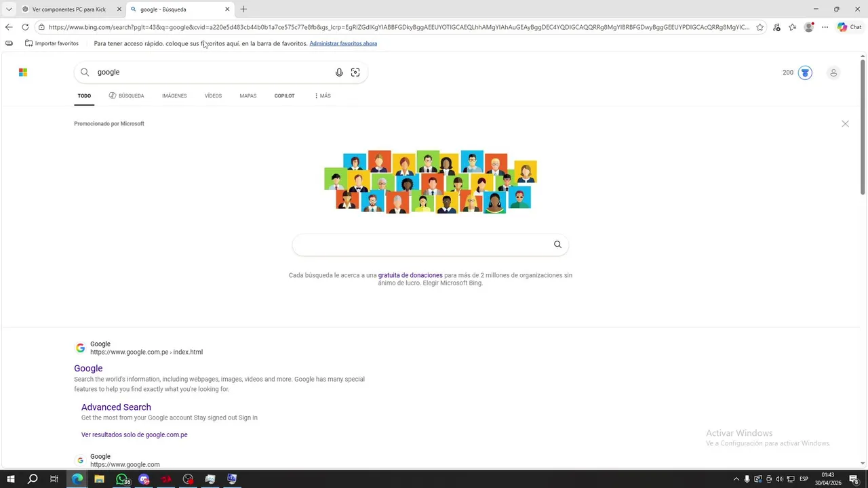This screenshot has height=488, width=868.
Task: Click the 'https://www.google.com' second result URL
Action: click(125, 464)
